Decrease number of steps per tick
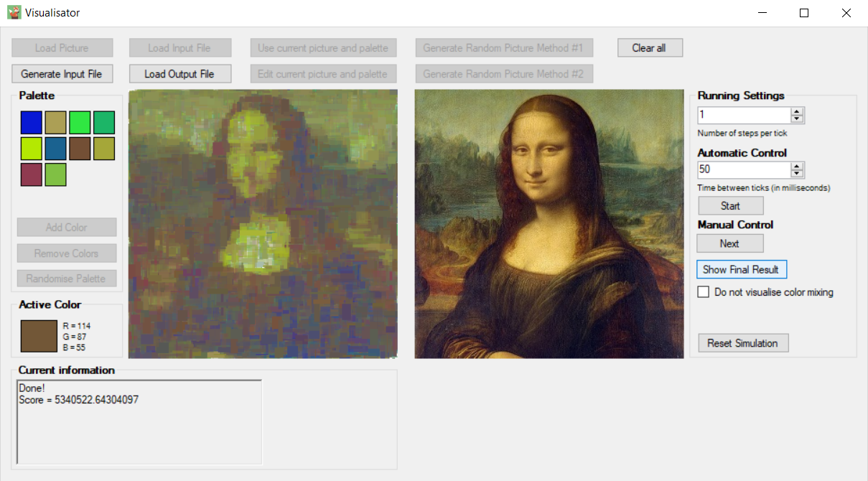This screenshot has height=481, width=868. pyautogui.click(x=797, y=118)
